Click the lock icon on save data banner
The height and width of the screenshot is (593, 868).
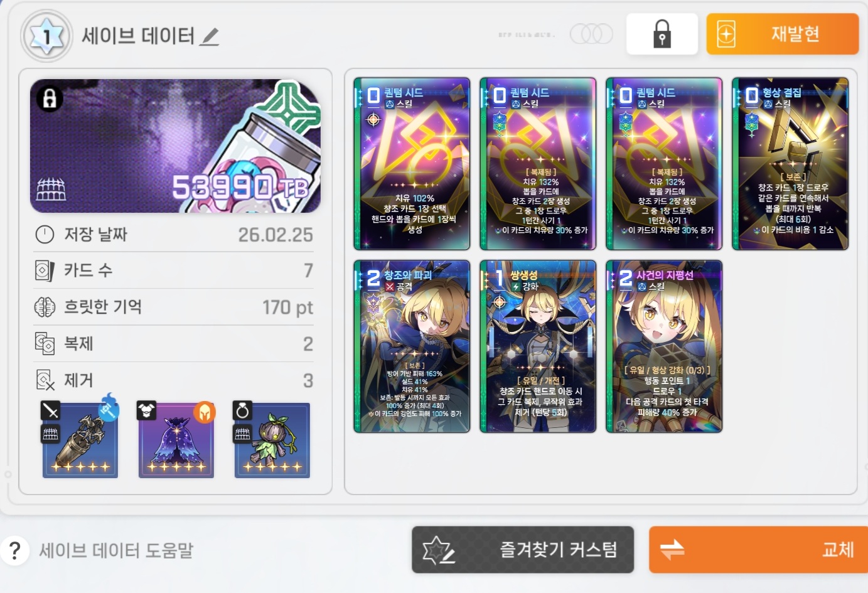[x=50, y=99]
